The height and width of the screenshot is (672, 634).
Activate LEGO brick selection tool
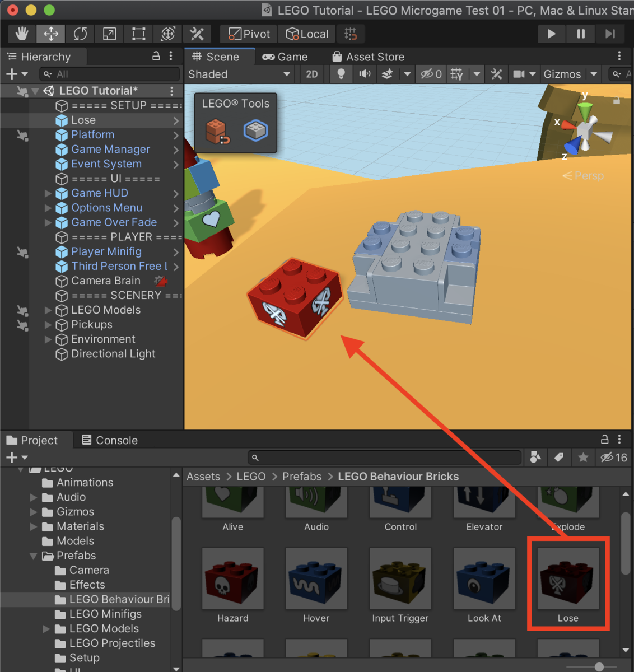pyautogui.click(x=256, y=130)
